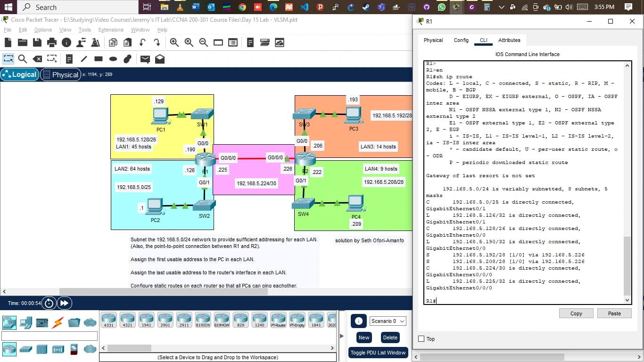Select the Draw Line tool
The height and width of the screenshot is (362, 644).
pos(84,59)
